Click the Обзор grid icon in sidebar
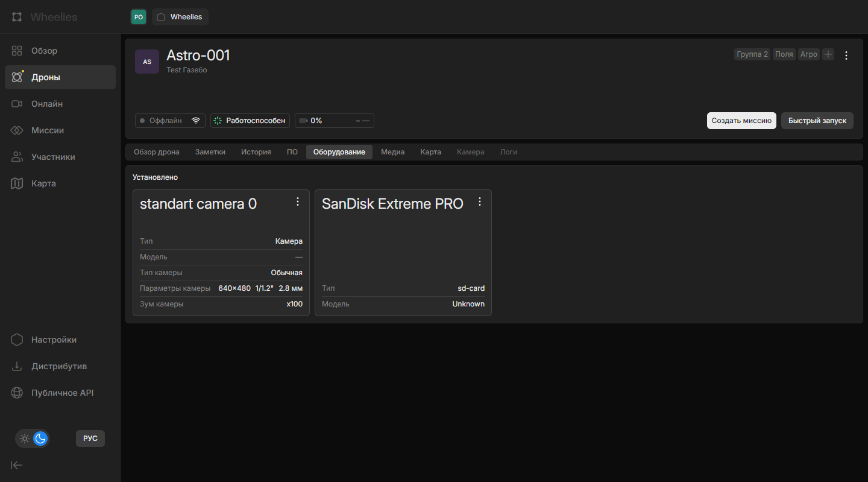Screen dimensions: 868x482 [17, 51]
